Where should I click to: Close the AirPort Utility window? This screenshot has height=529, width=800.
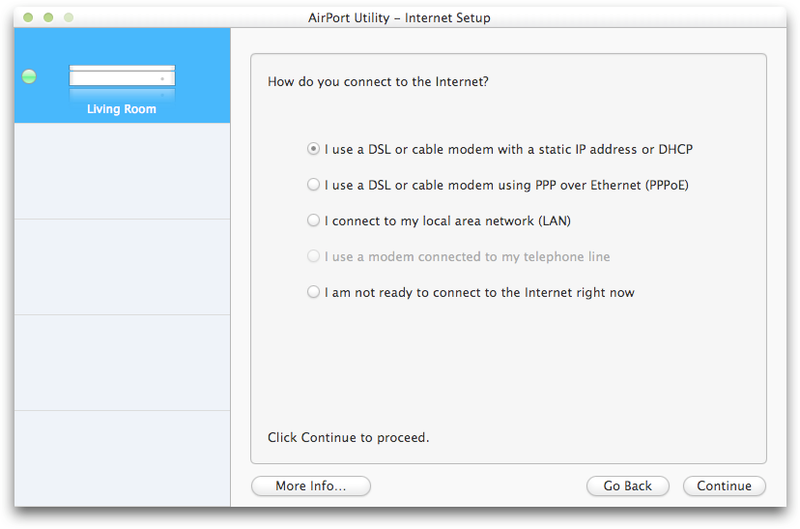(x=28, y=18)
